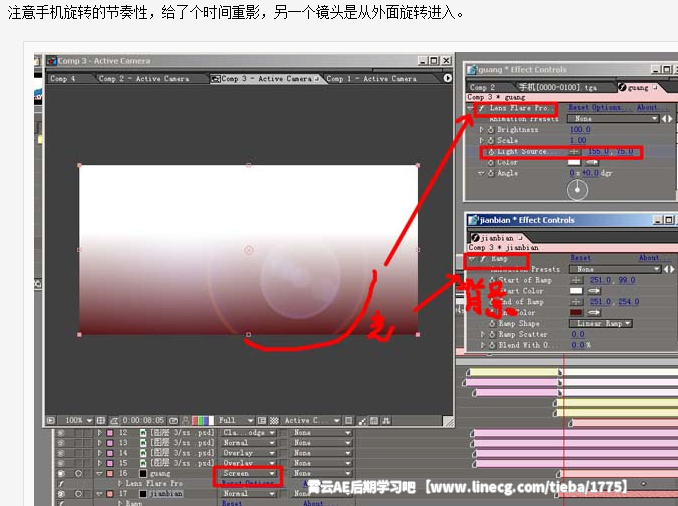Click the Start of Ramp crosshair picker
This screenshot has height=506, width=678.
(x=576, y=280)
